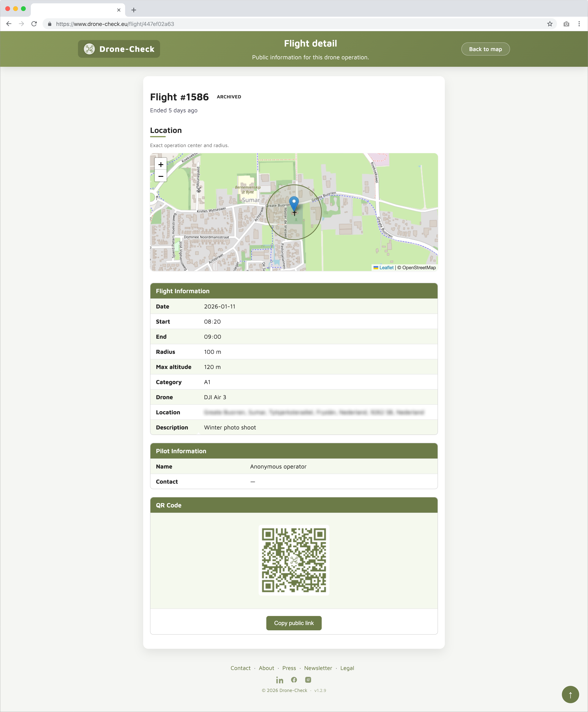Click the flight QR code image
588x712 pixels.
coord(294,560)
